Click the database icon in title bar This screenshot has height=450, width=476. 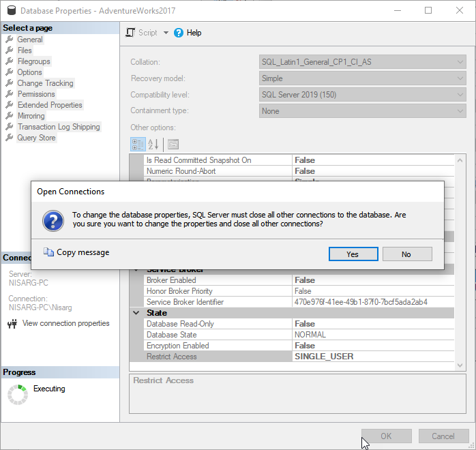click(x=11, y=11)
